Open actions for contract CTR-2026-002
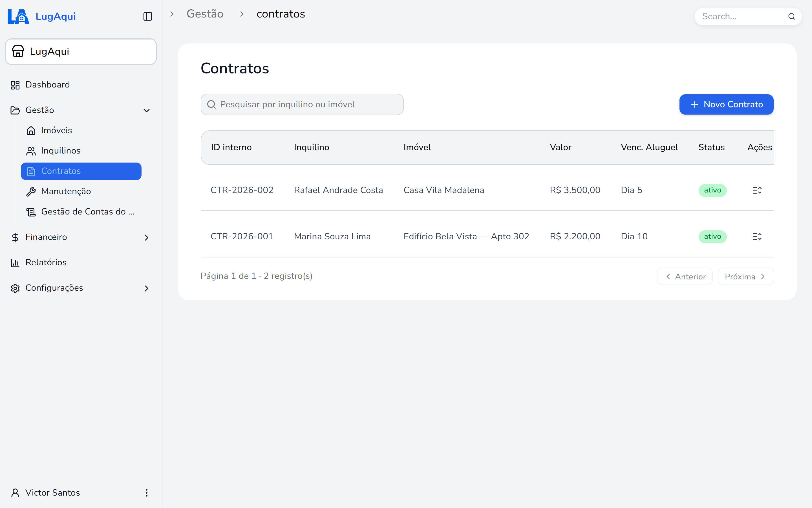 757,190
